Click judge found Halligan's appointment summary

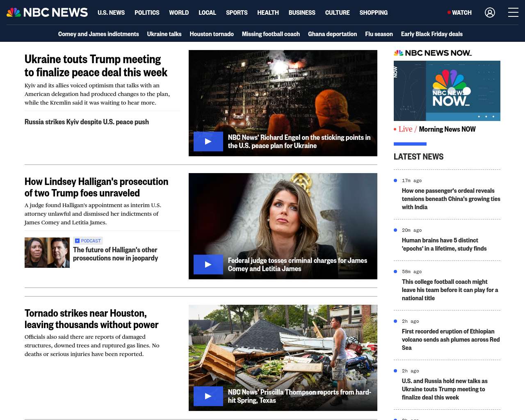[x=93, y=214]
